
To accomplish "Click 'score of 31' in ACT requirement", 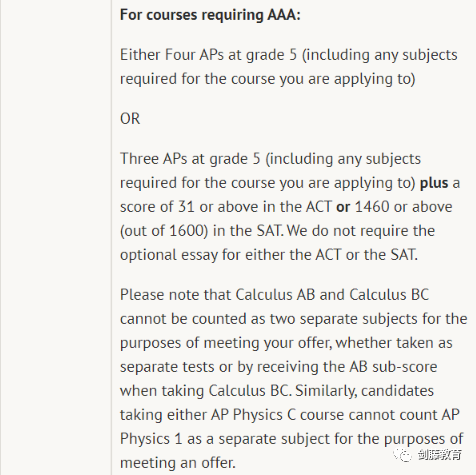I will tap(157, 207).
